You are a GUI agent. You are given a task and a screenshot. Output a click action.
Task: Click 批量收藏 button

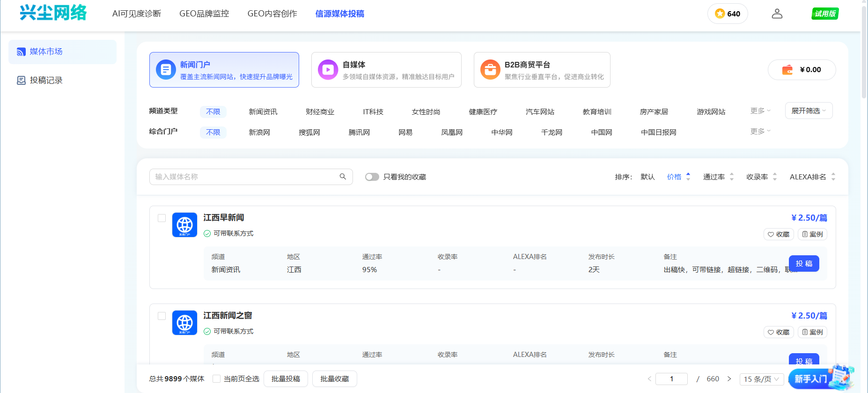(x=335, y=378)
